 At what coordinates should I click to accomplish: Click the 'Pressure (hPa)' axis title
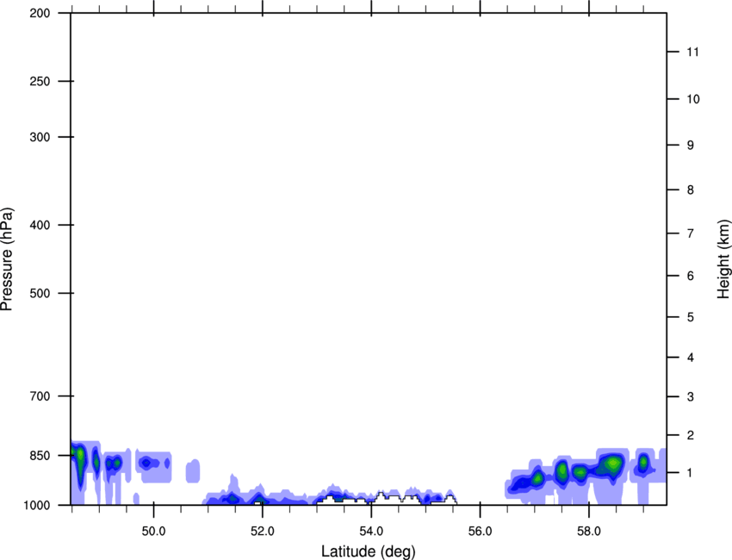pos(7,259)
